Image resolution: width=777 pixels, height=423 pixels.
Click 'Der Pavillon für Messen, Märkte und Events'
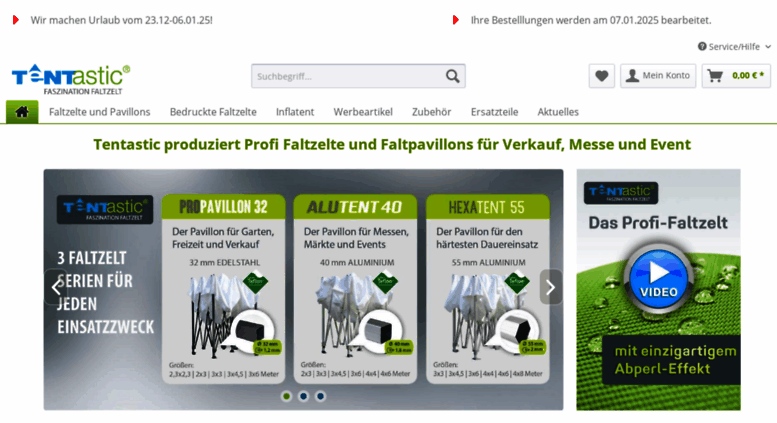[x=356, y=238]
